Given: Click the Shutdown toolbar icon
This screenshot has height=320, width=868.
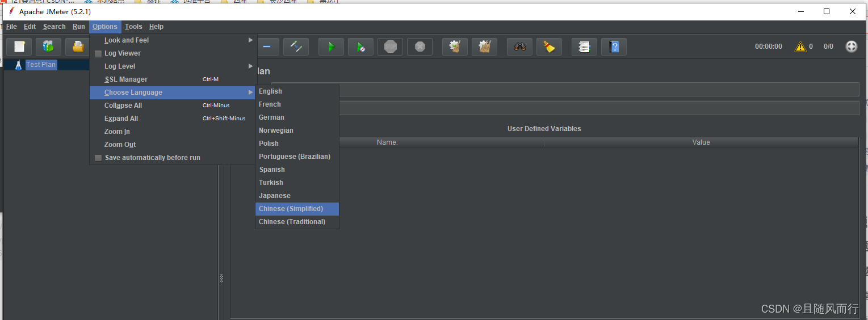Looking at the screenshot, I should (x=420, y=47).
